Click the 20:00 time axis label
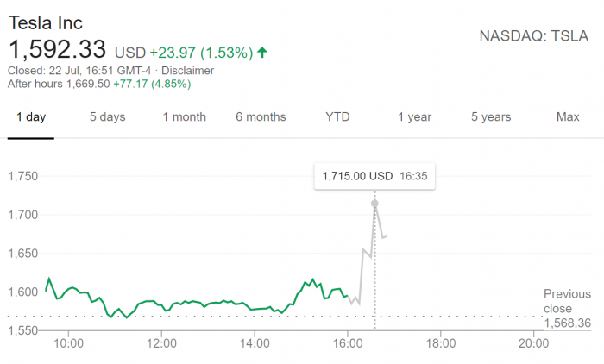604x364 pixels. (x=534, y=343)
